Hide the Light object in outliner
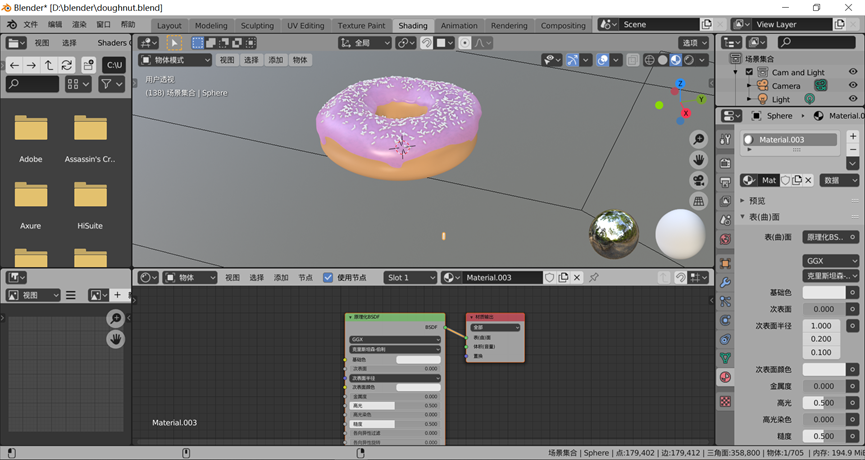The width and height of the screenshot is (865, 460). [853, 99]
